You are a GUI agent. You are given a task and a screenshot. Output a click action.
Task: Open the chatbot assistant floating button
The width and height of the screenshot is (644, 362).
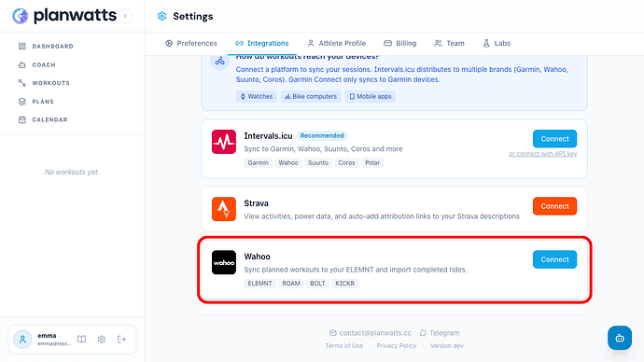tap(620, 338)
